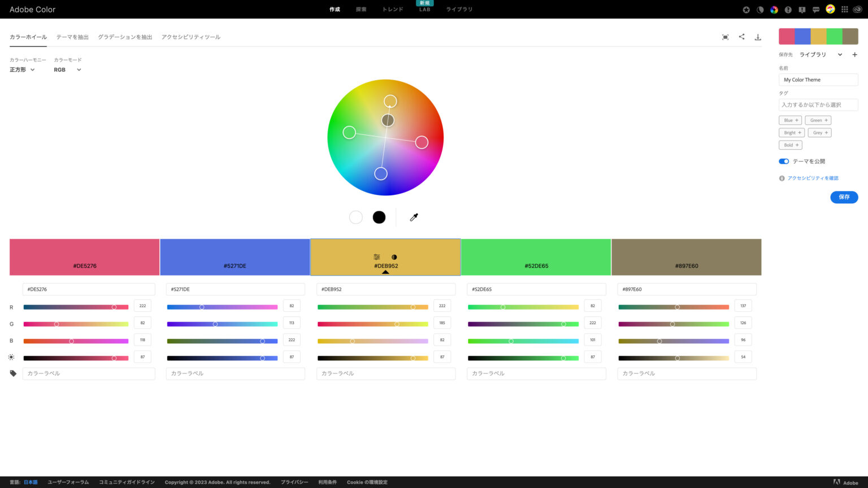Screen dimensions: 868x488
Task: Click the Creative Cloud icon
Action: click(857, 10)
